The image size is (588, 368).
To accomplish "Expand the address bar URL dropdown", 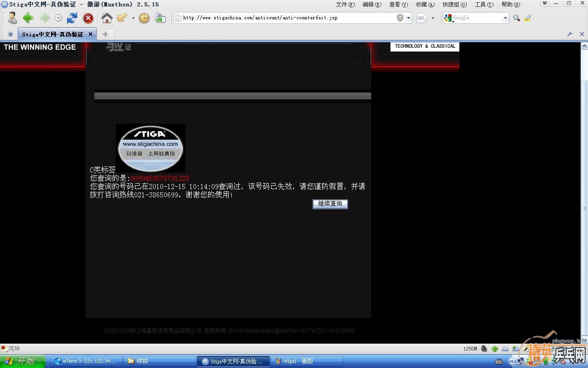I will coord(408,18).
